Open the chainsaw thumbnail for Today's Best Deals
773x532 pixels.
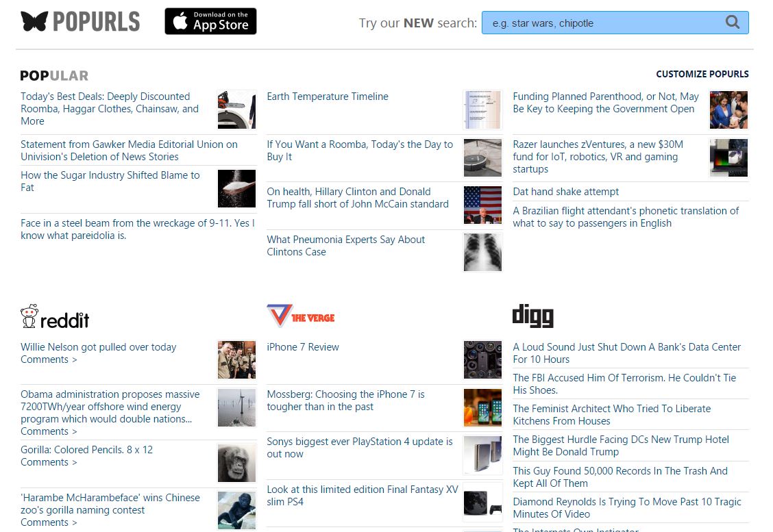[236, 110]
